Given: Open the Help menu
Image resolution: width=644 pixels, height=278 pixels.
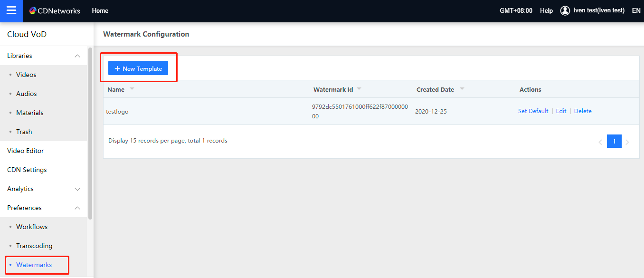Looking at the screenshot, I should pyautogui.click(x=546, y=11).
